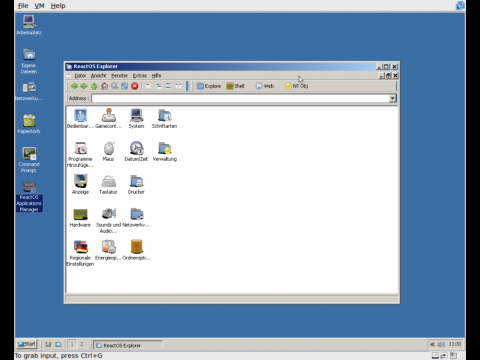Click the green Forward arrow in toolbar

point(84,86)
